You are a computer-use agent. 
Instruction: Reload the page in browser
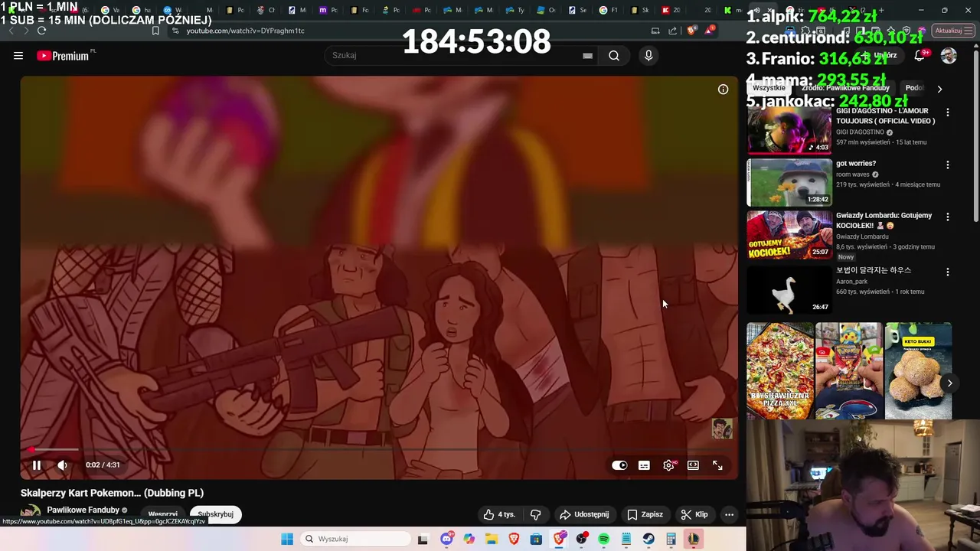pos(41,31)
